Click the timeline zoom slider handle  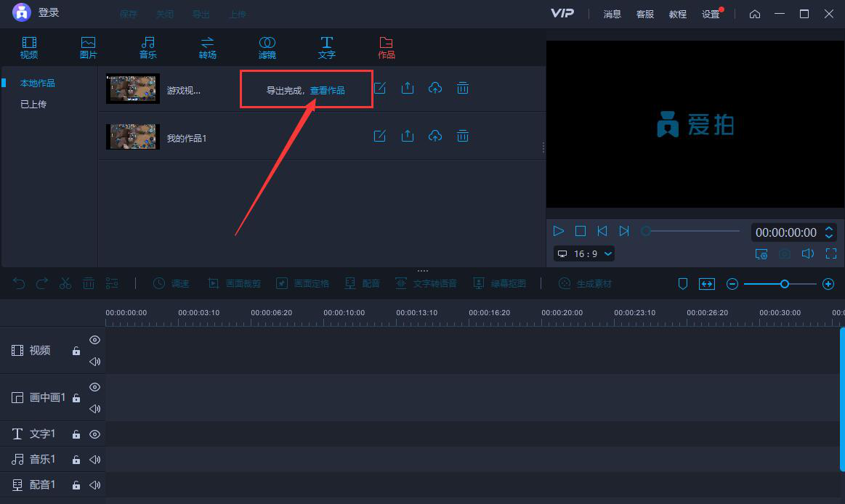[785, 284]
